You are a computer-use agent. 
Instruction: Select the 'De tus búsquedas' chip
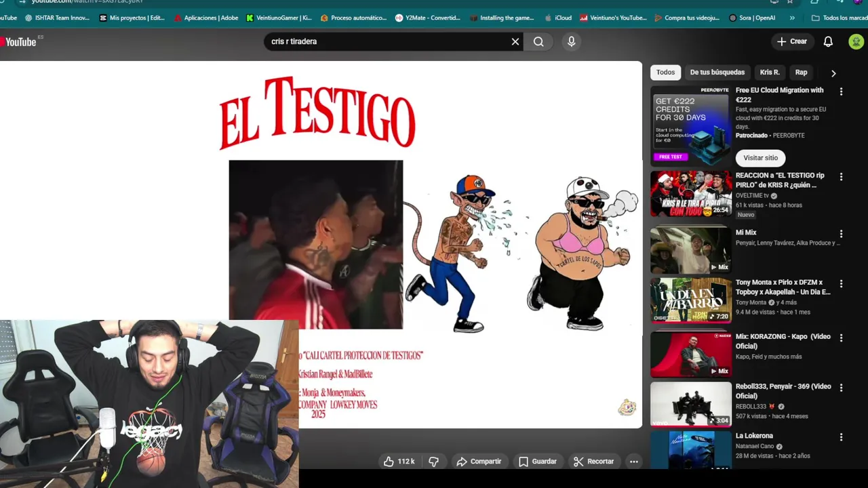point(717,73)
